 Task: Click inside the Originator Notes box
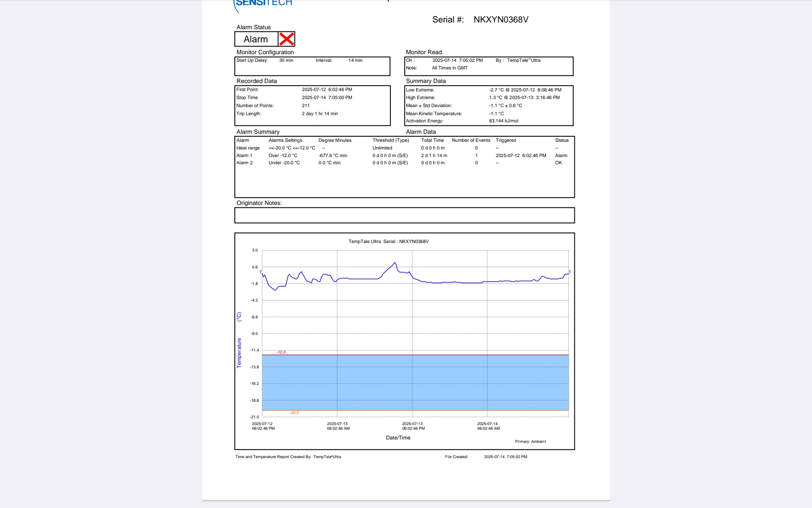404,215
